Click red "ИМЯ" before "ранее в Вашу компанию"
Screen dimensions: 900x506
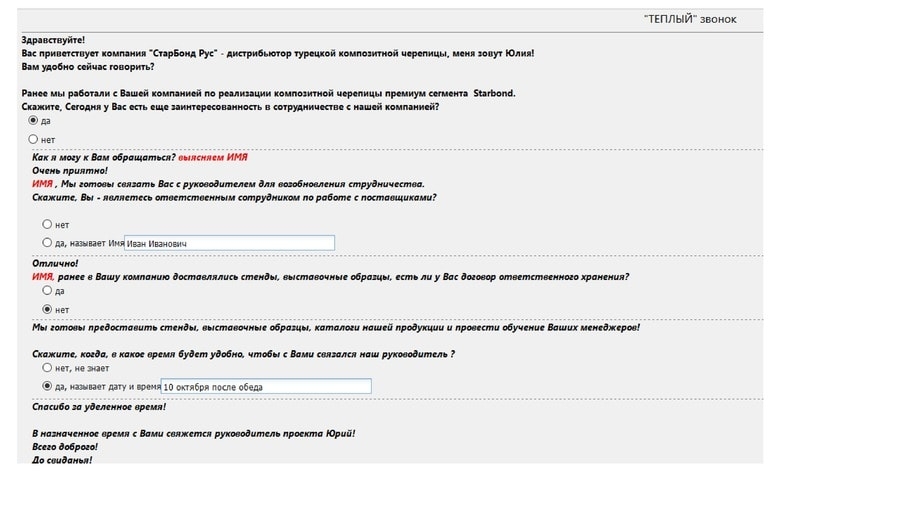[x=42, y=277]
